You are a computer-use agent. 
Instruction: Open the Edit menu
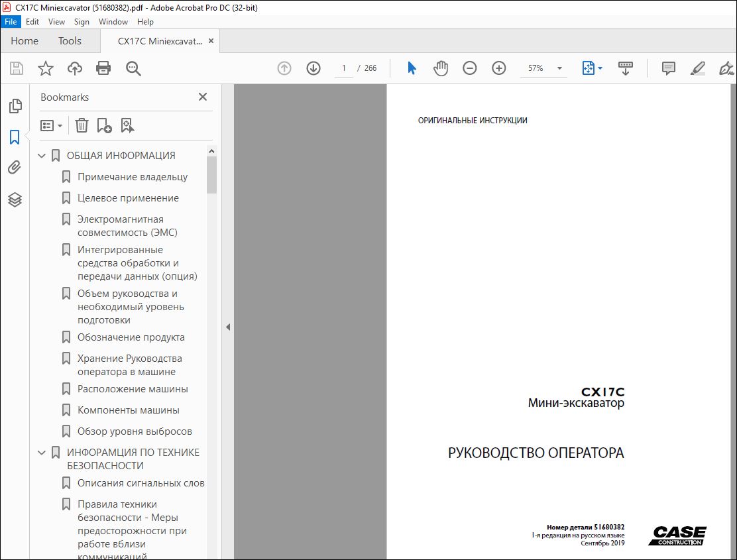click(32, 22)
